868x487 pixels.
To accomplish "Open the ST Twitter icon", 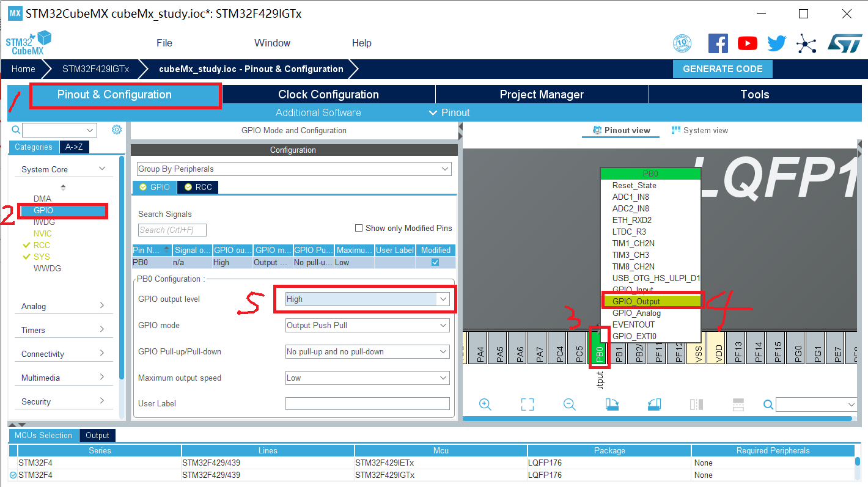I will pos(777,43).
